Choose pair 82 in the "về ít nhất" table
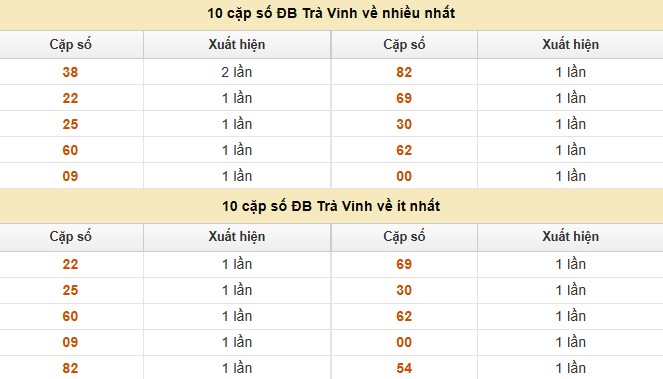The width and height of the screenshot is (663, 379). (70, 368)
